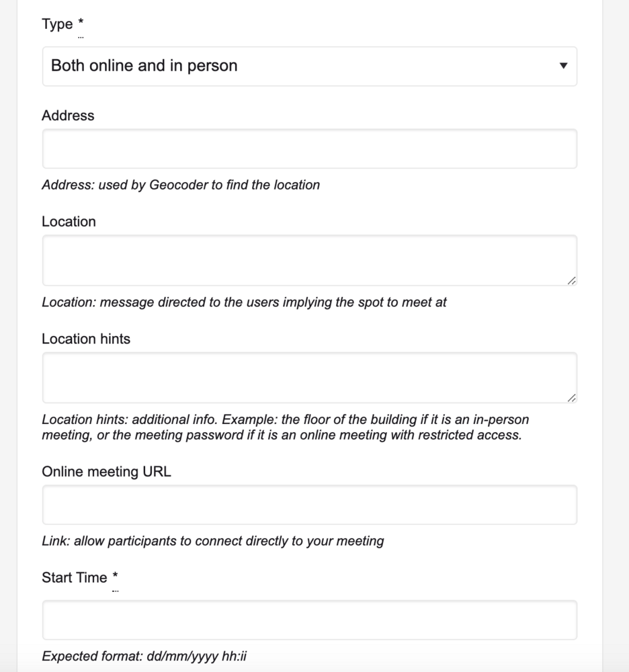Focus the Address input field
Viewport: 629px width, 672px height.
pyautogui.click(x=309, y=149)
